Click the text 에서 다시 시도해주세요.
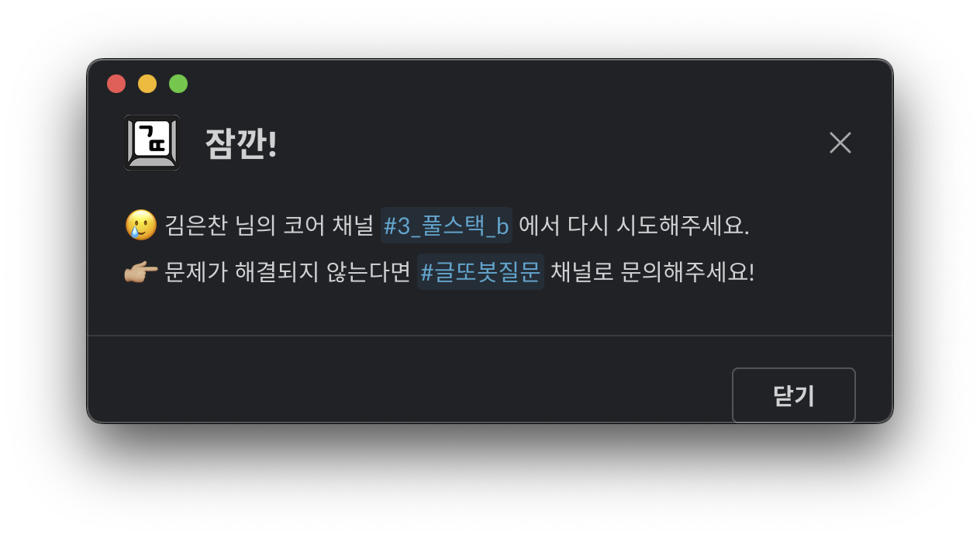 click(633, 226)
